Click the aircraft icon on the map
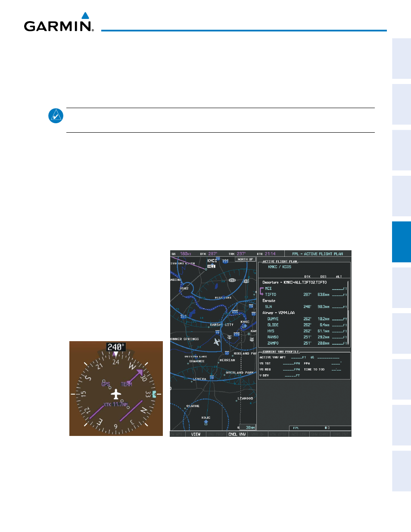 [217, 342]
